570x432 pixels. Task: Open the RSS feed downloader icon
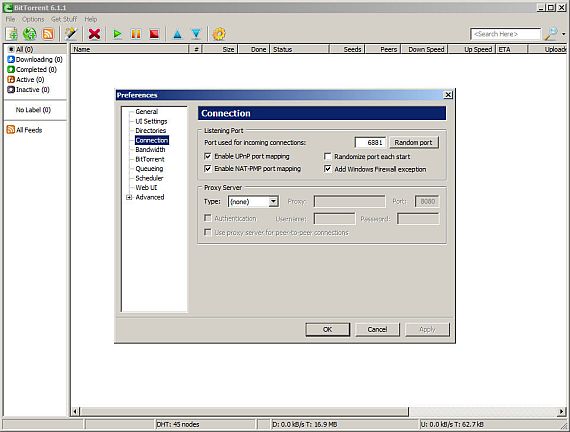point(48,34)
